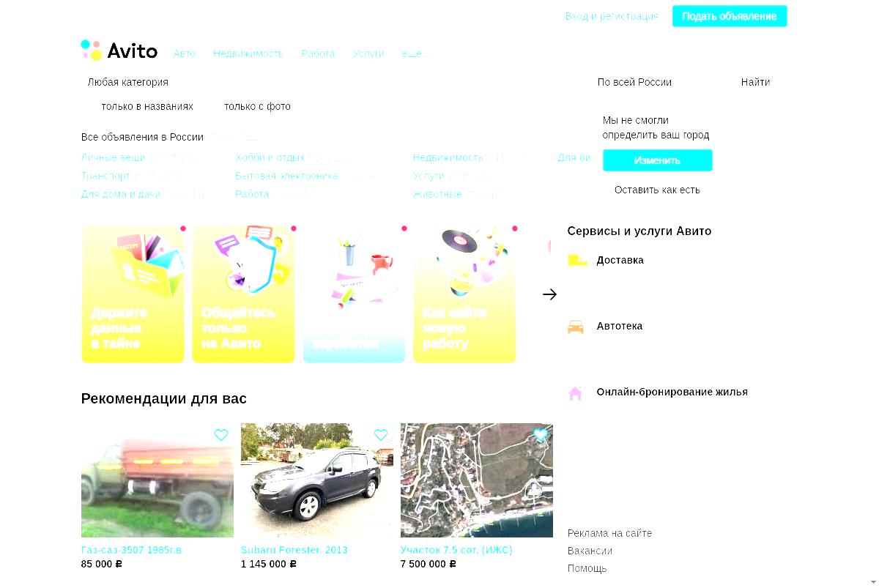Screen dimensions: 879x588
Task: Open the 'Держите данные в тайне' story card
Action: [133, 294]
